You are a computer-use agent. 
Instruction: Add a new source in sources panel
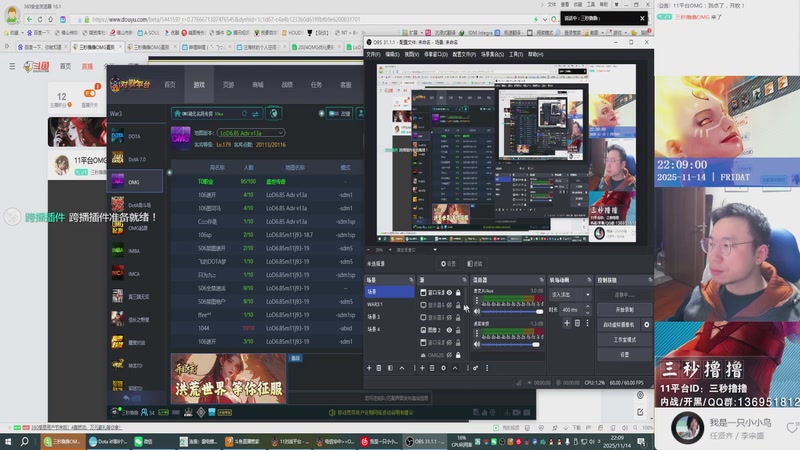pyautogui.click(x=422, y=368)
